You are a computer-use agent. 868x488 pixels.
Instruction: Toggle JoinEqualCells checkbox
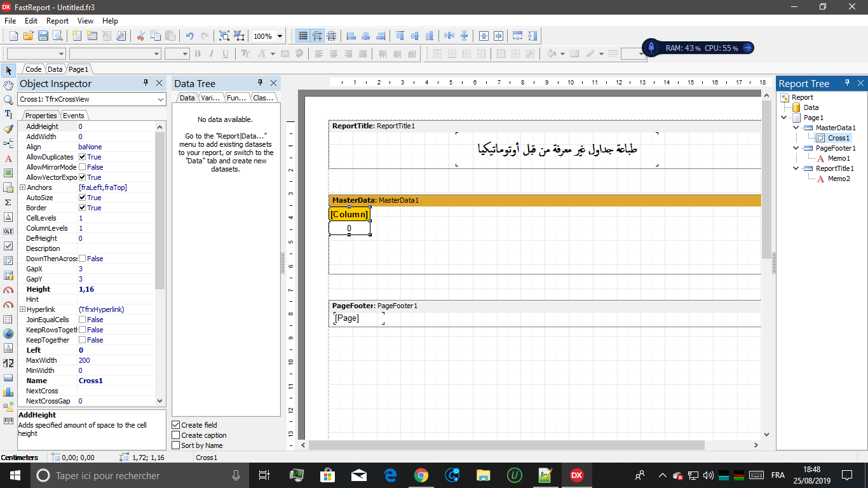pos(83,320)
